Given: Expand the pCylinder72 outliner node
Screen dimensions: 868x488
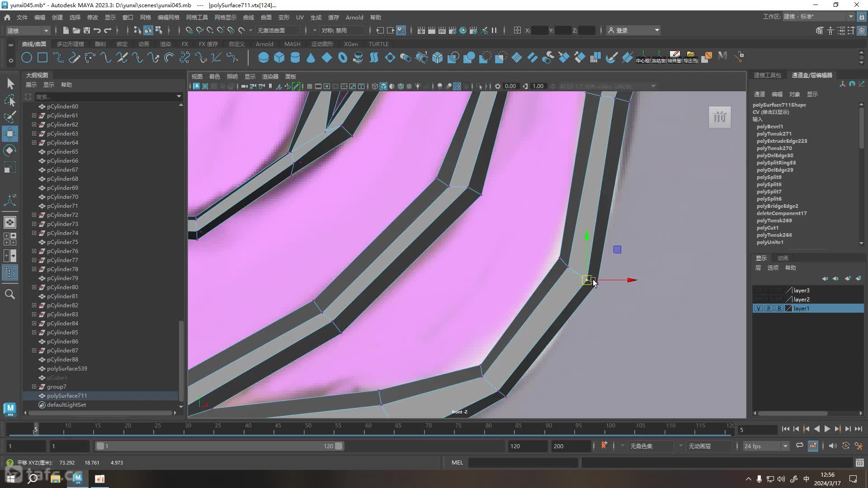Looking at the screenshot, I should (x=34, y=215).
